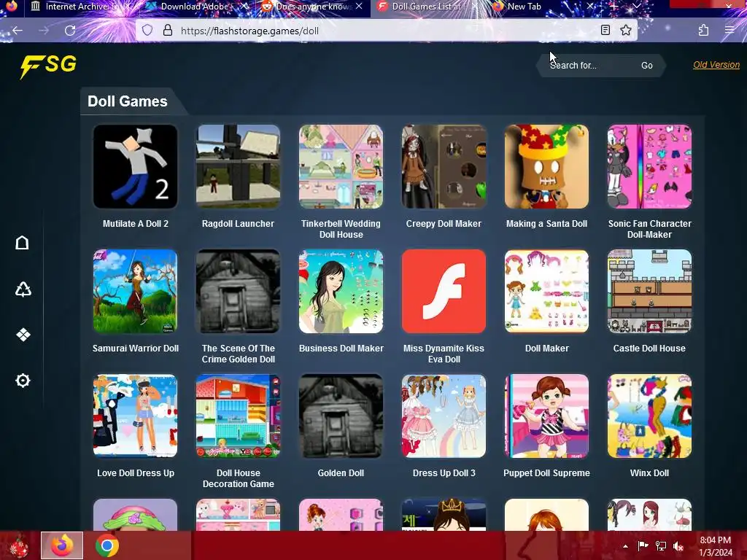
Task: Click the Castle Doll House title link
Action: pos(649,348)
